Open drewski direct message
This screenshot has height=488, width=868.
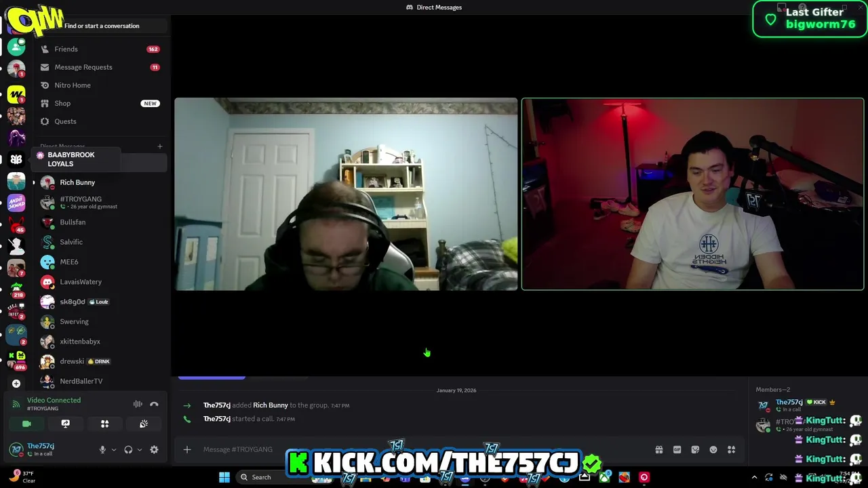coord(102,361)
